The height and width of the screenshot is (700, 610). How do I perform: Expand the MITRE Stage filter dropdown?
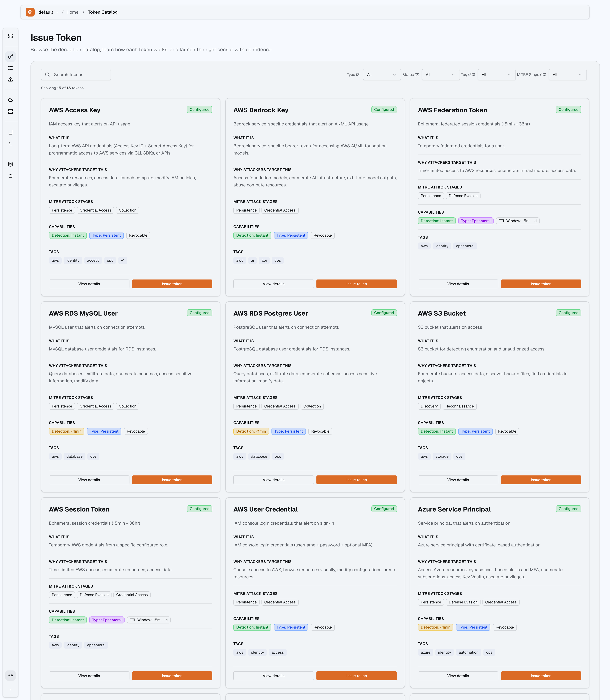coord(567,74)
